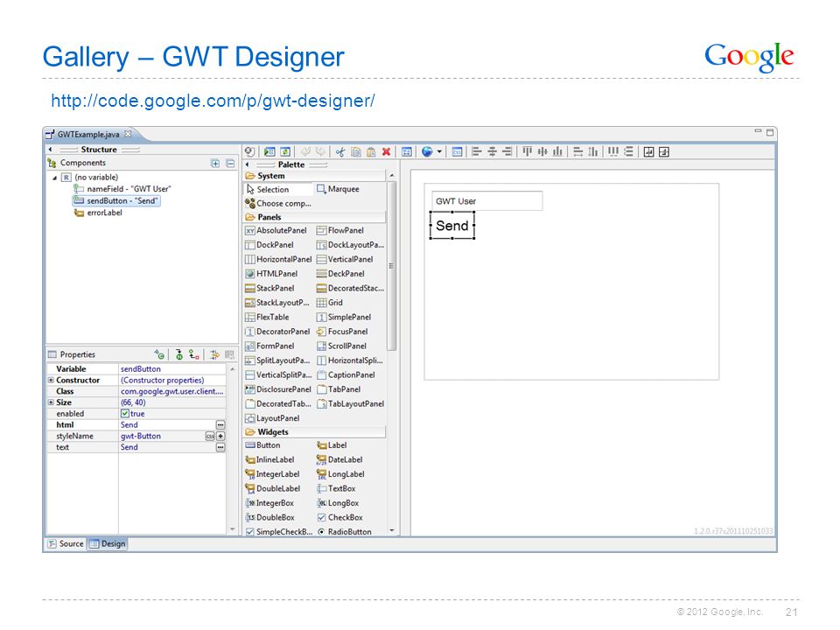Screen dimensions: 840x630
Task: Open the code.google.com gwt-designer link
Action: pos(213,101)
